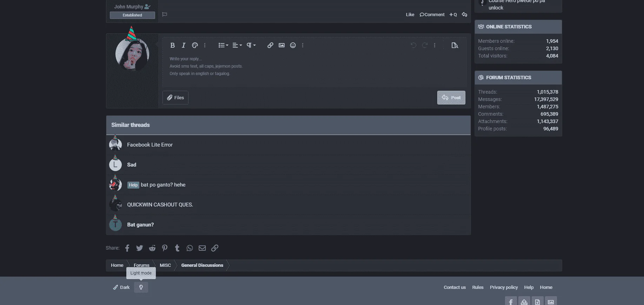Redo the last editor action

425,45
